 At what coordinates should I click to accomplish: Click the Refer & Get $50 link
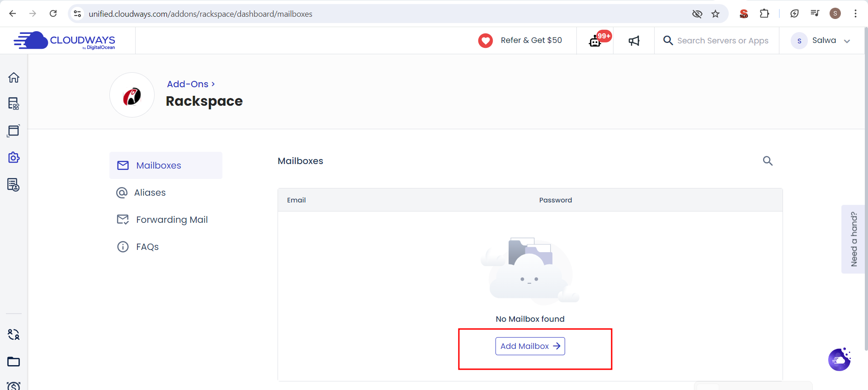click(520, 41)
